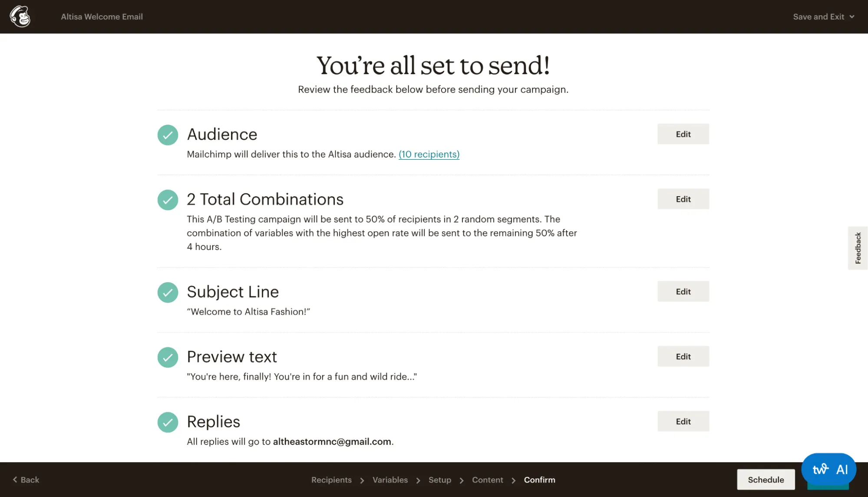Open the blue AI assistant bubble

point(828,469)
